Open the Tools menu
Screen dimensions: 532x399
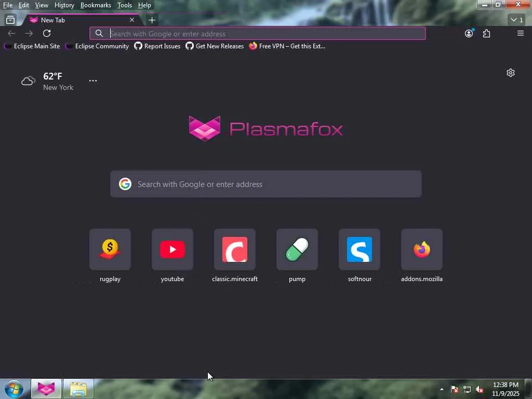[x=125, y=5]
